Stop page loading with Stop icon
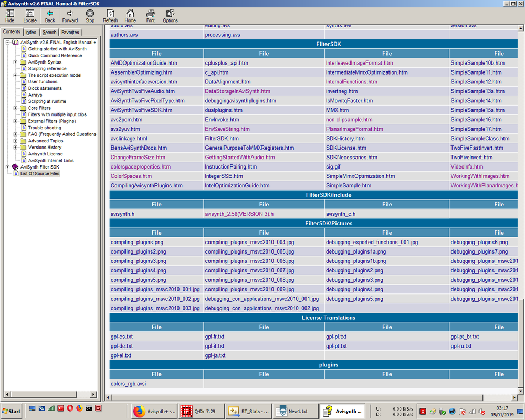Viewport: 525px width, 420px height. 90,16
